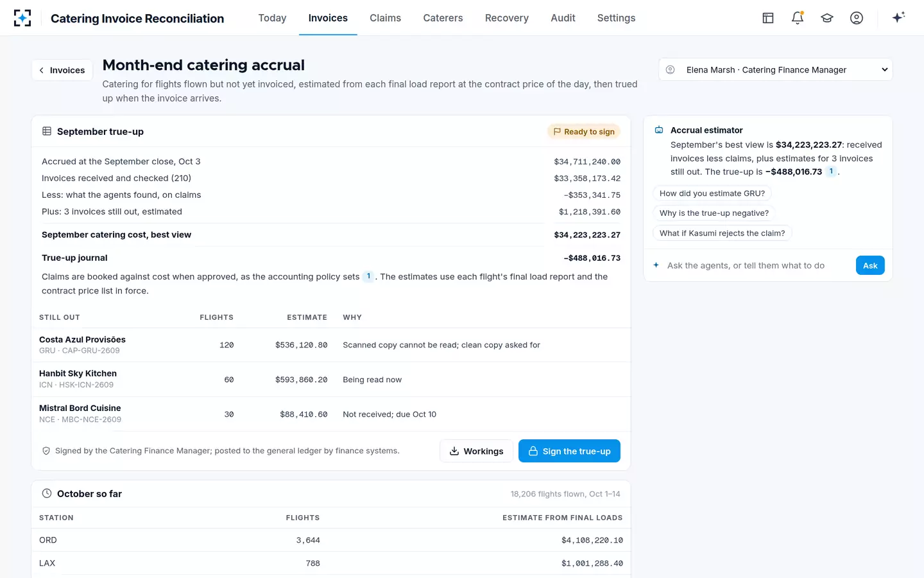Open the layout panel icon

[768, 18]
